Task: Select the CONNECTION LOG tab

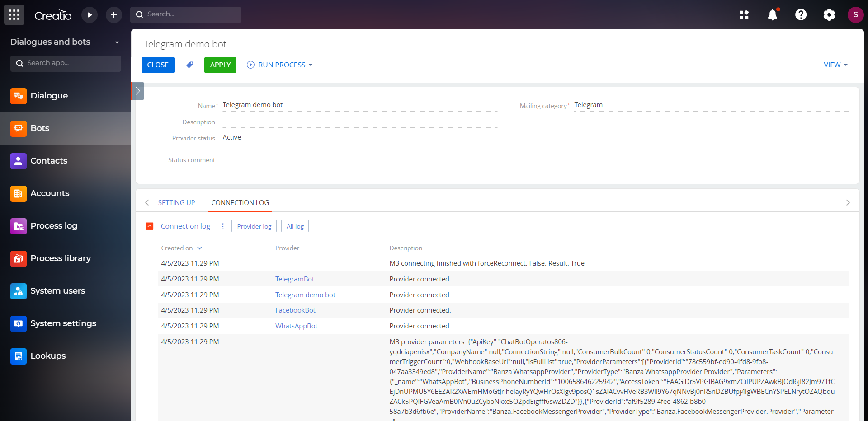Action: 240,202
